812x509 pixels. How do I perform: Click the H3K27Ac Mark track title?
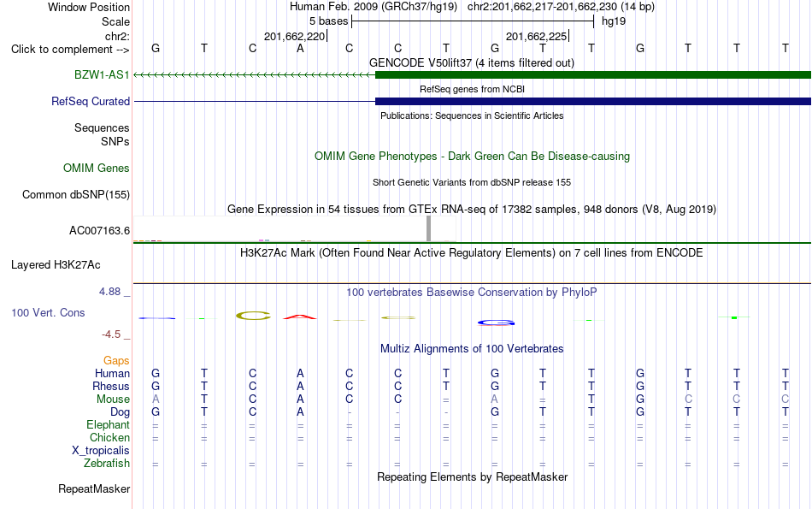pos(472,252)
